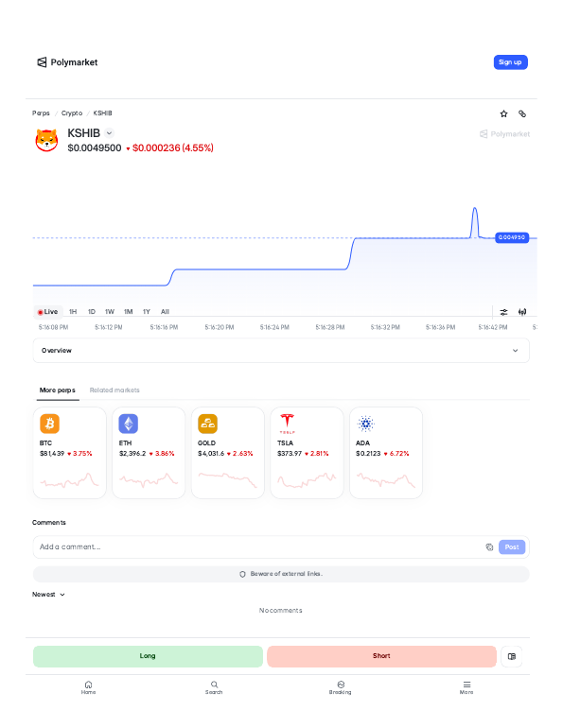Click the ADA 6.72% change value
Screen dimensions: 563x728
[x=396, y=454]
